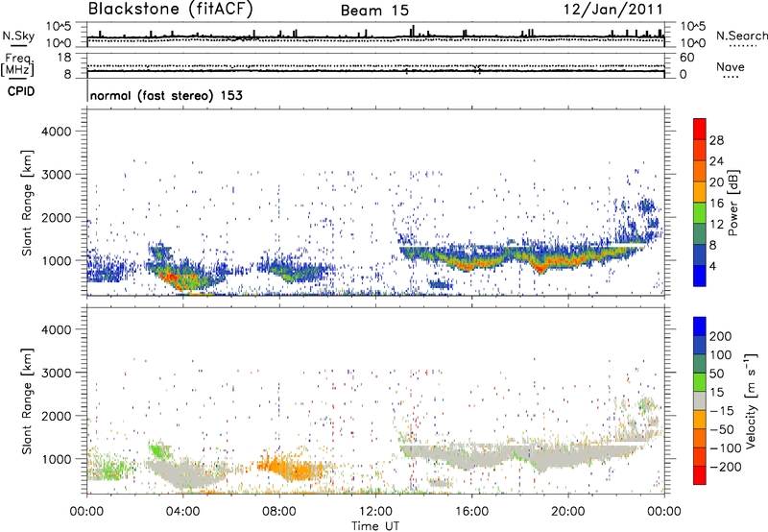Image resolution: width=768 pixels, height=532 pixels.
Task: Click the '16' power colorbar label
Action: click(x=716, y=203)
